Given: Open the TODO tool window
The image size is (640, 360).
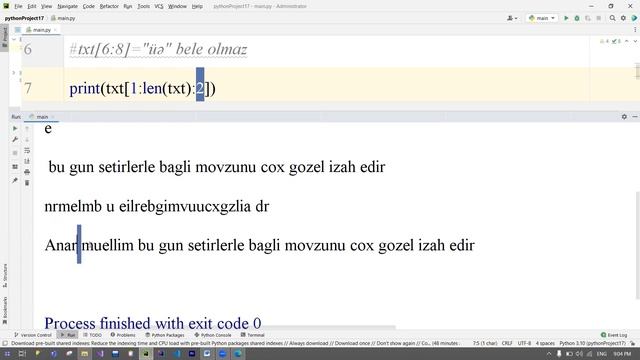Looking at the screenshot, I should pos(93,335).
